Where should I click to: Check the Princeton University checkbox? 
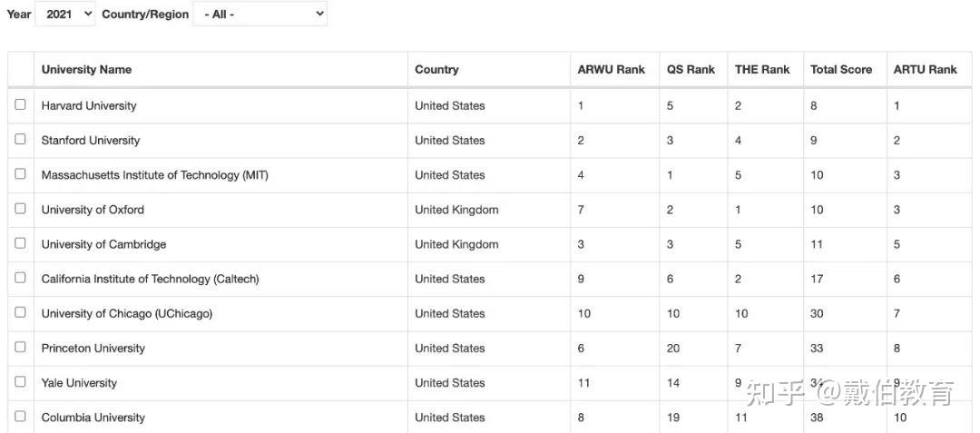[x=20, y=347]
